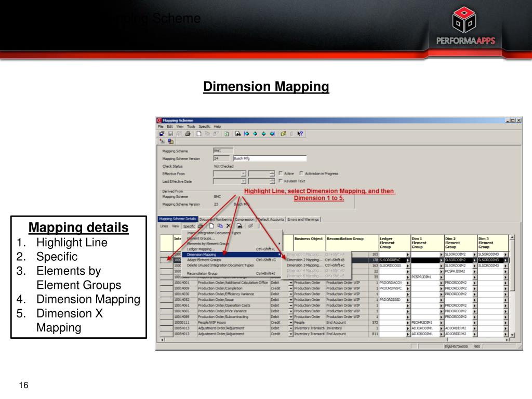Click the Ledger Element Group column header
The image size is (532, 399).
tap(395, 243)
